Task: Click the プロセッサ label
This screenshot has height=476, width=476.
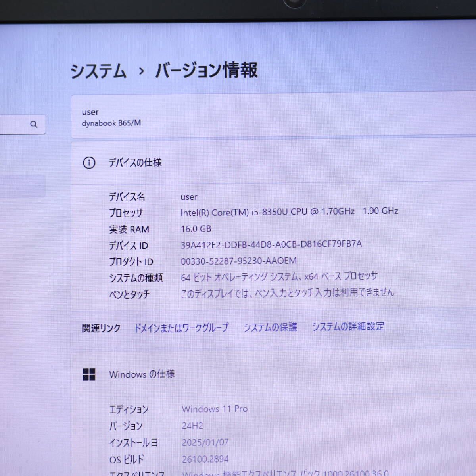Action: tap(126, 213)
